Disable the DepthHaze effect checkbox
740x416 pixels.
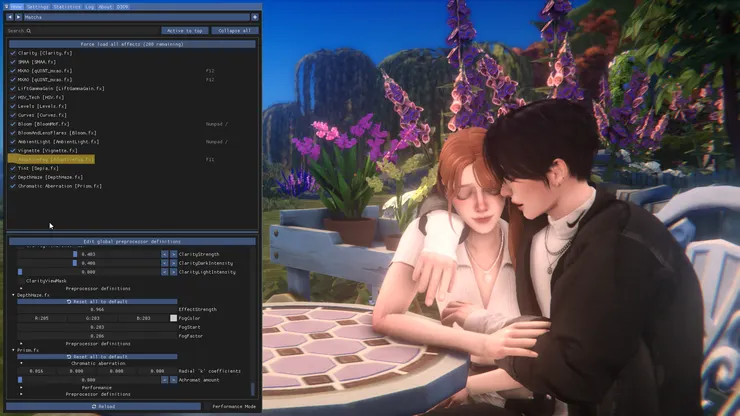pyautogui.click(x=13, y=177)
